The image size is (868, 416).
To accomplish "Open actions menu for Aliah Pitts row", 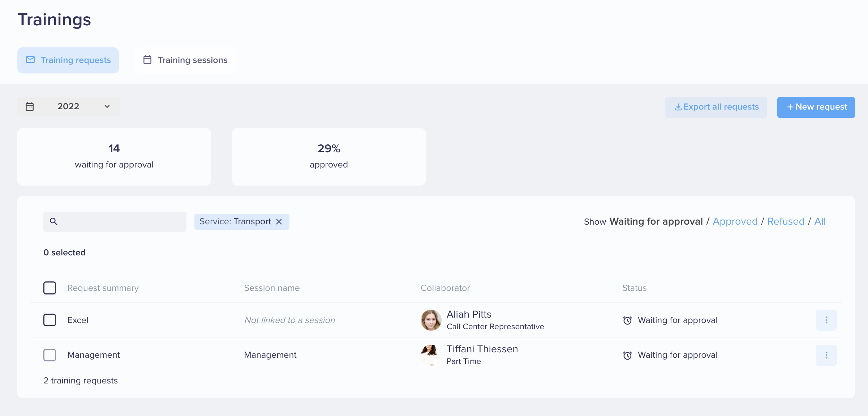I will (826, 320).
